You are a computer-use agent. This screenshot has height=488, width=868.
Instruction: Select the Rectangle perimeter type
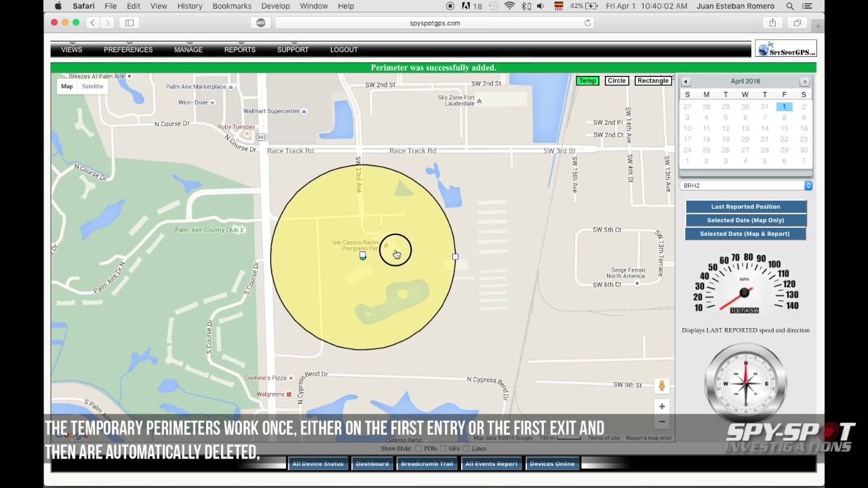click(653, 81)
